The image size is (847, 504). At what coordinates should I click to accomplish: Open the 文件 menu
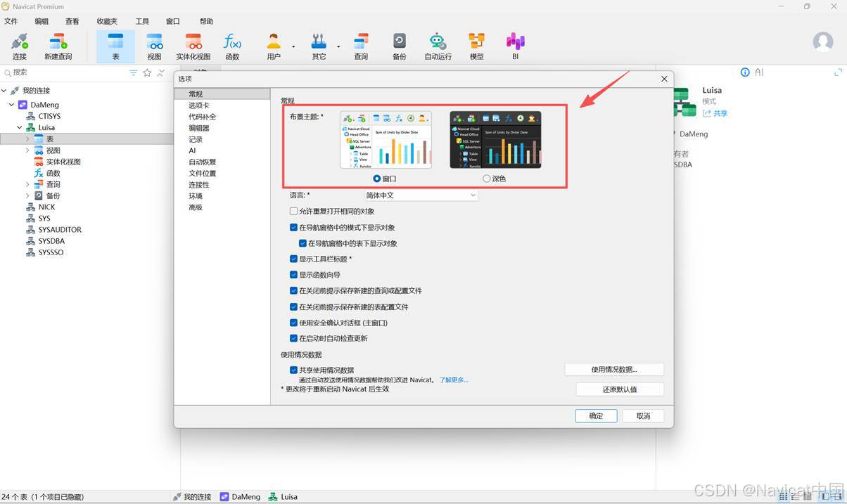point(11,22)
